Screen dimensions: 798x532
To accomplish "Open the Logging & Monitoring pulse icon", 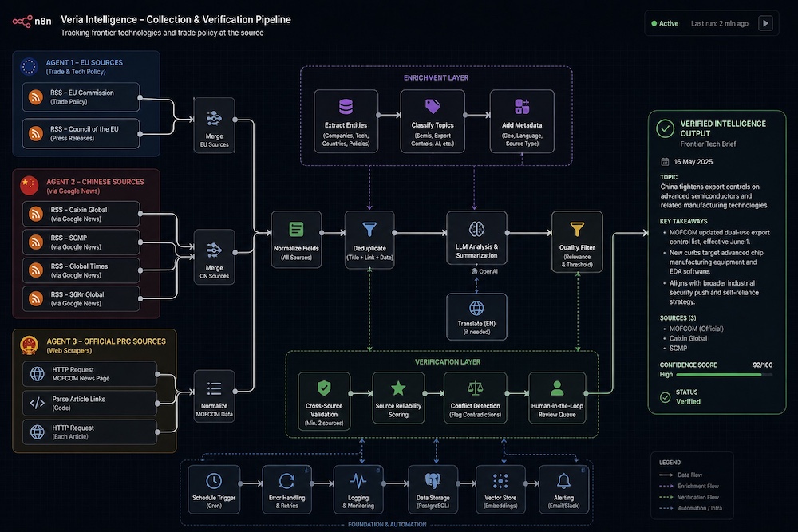I will tap(358, 481).
